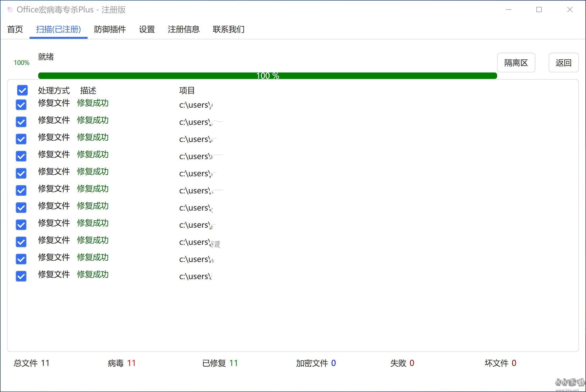586x392 pixels.
Task: Click the 病毒 11 counter
Action: [122, 363]
